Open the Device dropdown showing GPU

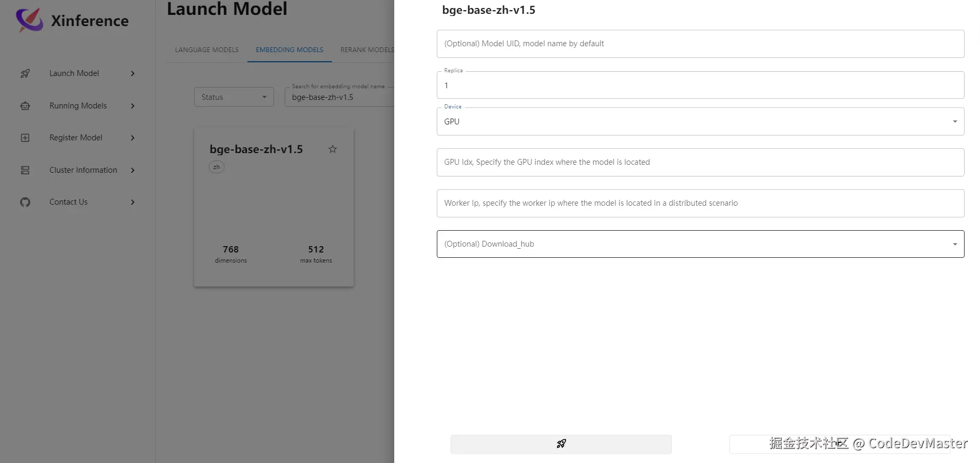pyautogui.click(x=700, y=122)
